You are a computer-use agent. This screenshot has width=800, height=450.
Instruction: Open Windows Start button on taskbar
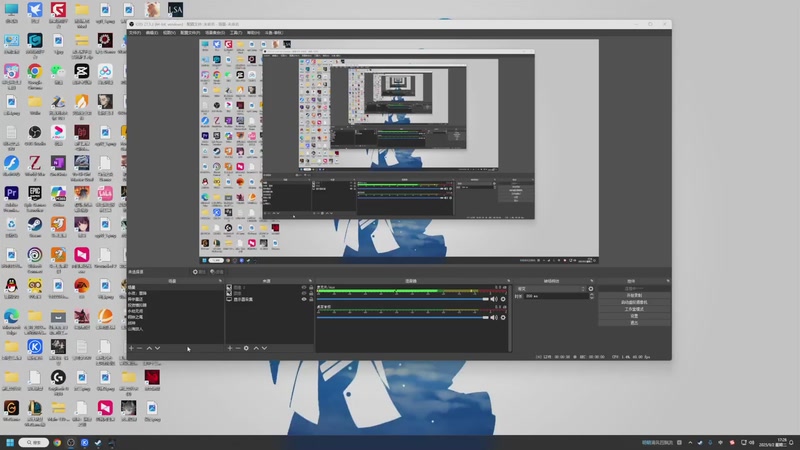(10, 442)
